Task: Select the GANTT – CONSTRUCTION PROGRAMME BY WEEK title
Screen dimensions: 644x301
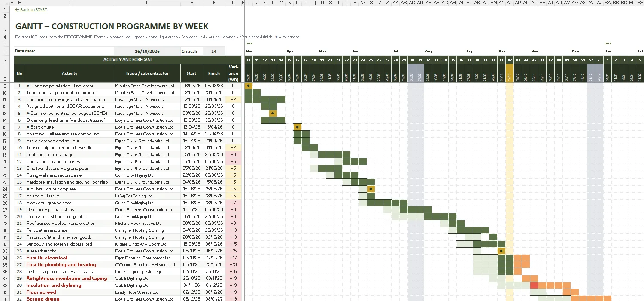Action: pos(112,27)
